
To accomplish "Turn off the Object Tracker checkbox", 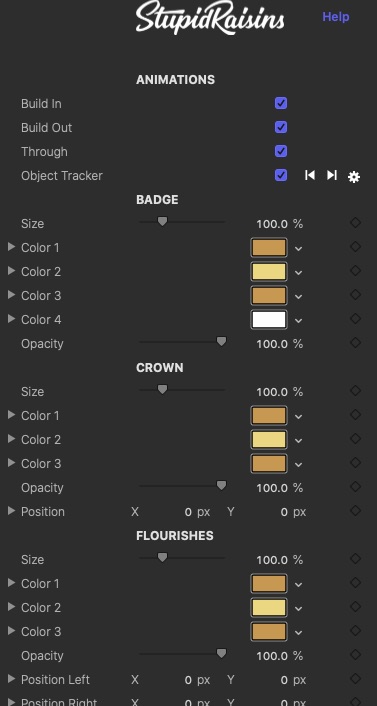I will pyautogui.click(x=281, y=175).
